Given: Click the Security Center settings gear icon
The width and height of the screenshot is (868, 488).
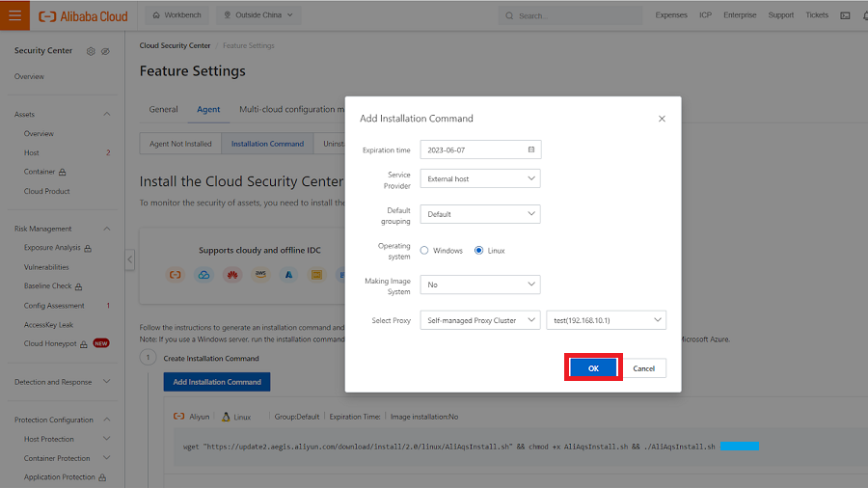Looking at the screenshot, I should point(91,51).
